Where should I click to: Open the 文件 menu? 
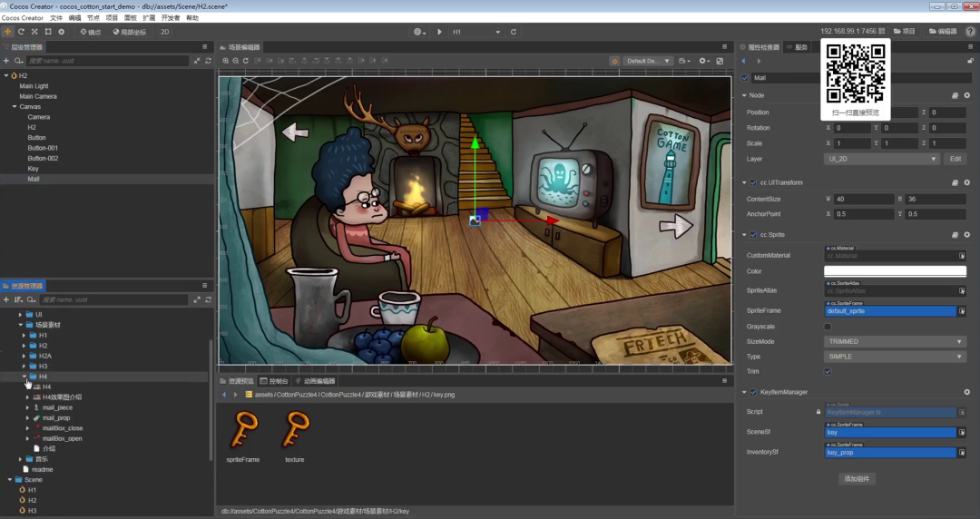[x=56, y=18]
